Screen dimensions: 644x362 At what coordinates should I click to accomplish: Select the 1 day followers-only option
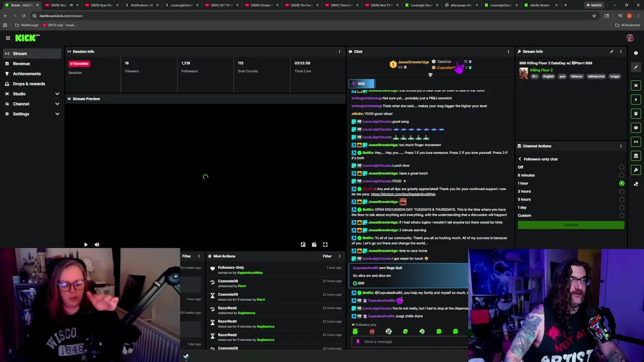pos(622,208)
